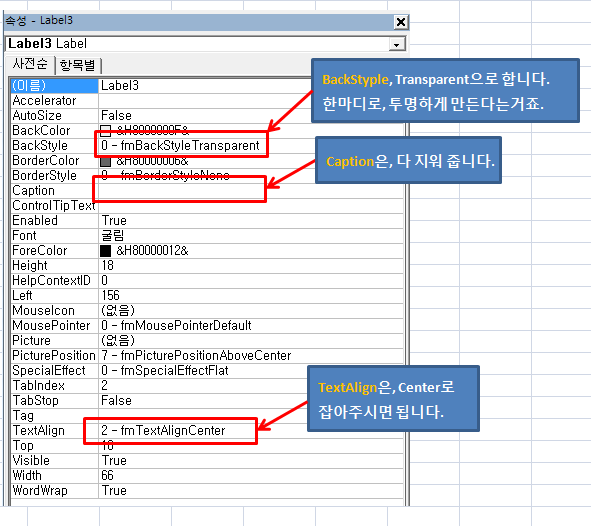Image resolution: width=591 pixels, height=526 pixels.
Task: Click the ForeColor black swatch
Action: [x=106, y=251]
